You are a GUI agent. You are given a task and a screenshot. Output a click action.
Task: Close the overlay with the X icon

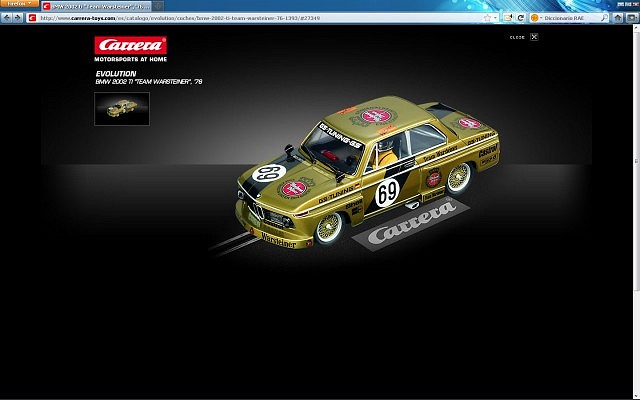click(x=534, y=37)
